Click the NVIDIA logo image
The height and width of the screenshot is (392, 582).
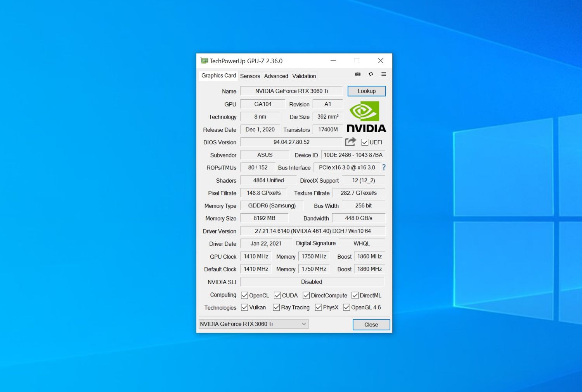(366, 117)
